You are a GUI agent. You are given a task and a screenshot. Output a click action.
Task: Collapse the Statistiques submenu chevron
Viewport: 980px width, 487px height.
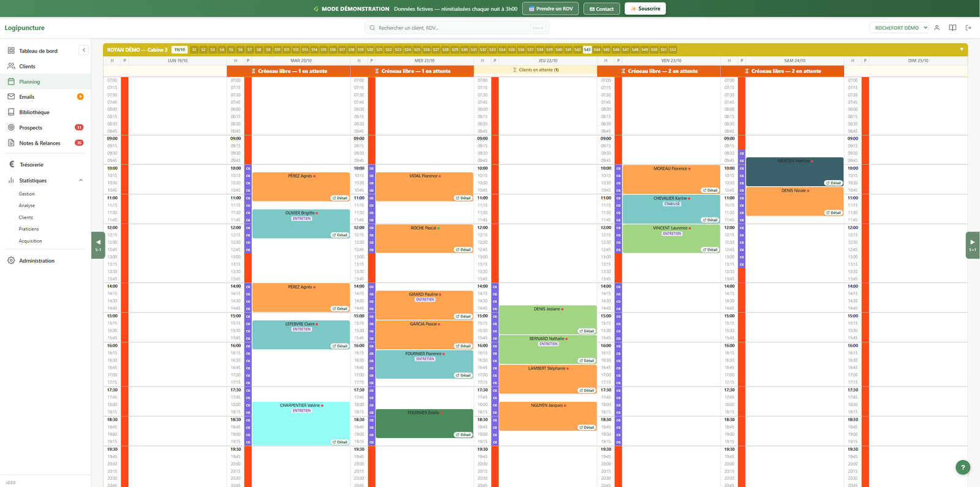point(81,181)
